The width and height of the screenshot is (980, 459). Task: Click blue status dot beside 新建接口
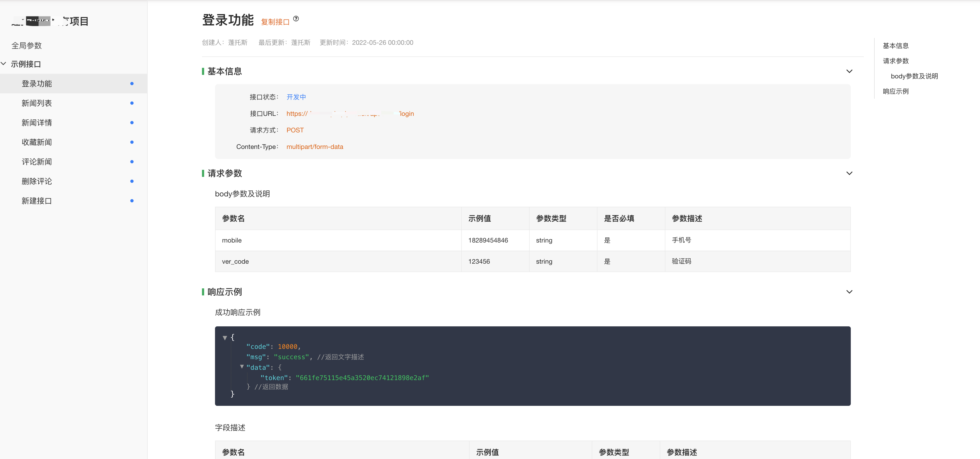(x=132, y=201)
